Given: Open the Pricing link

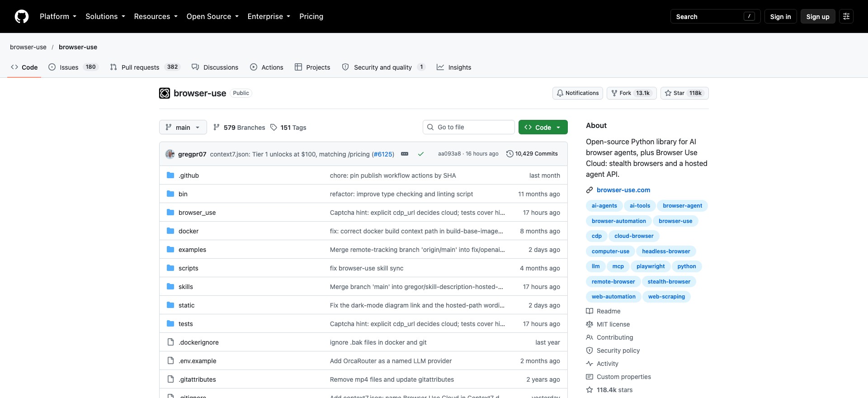Looking at the screenshot, I should (x=311, y=16).
